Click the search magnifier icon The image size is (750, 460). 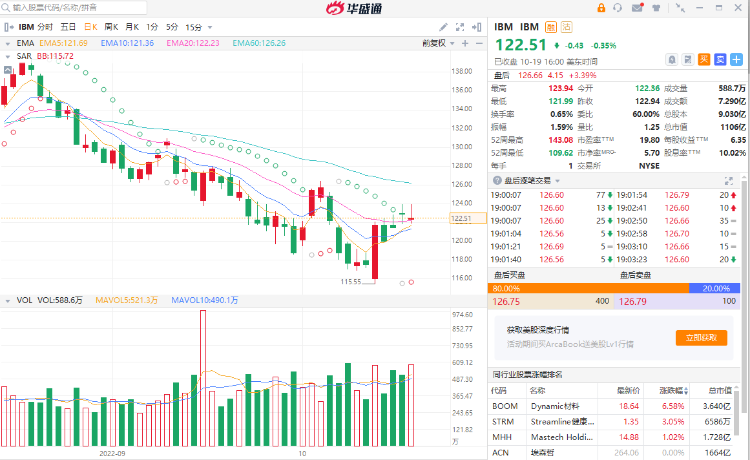[6, 8]
